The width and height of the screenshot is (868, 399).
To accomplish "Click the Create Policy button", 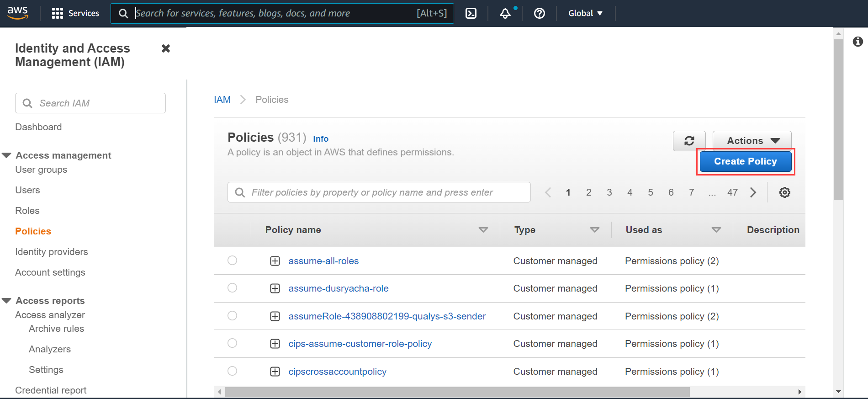I will (x=746, y=161).
